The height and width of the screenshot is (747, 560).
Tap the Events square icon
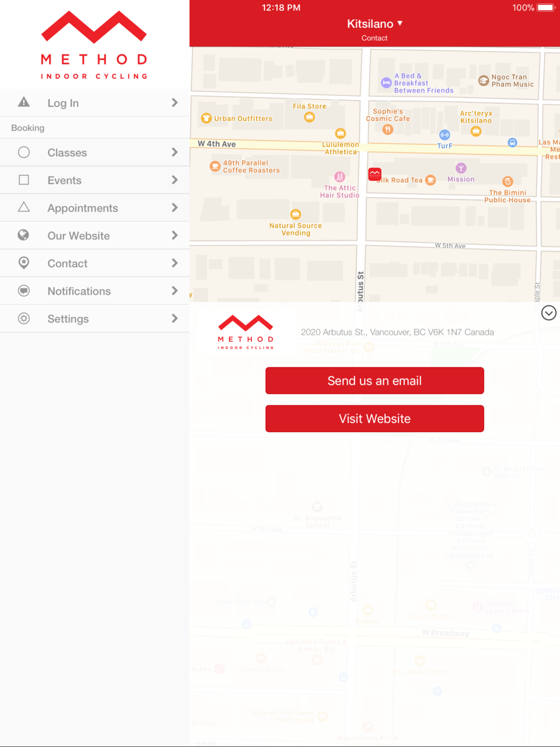point(24,180)
